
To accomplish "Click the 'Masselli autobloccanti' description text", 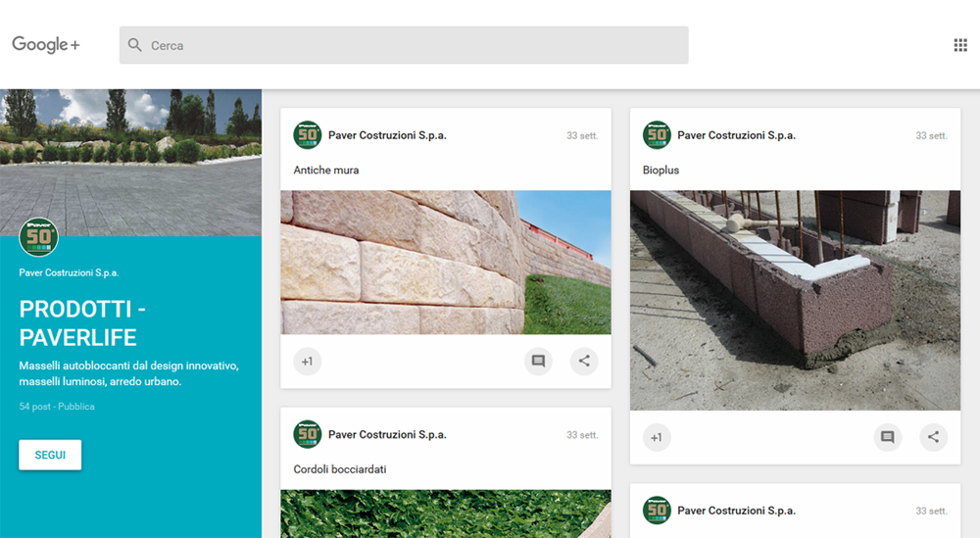I will point(128,373).
